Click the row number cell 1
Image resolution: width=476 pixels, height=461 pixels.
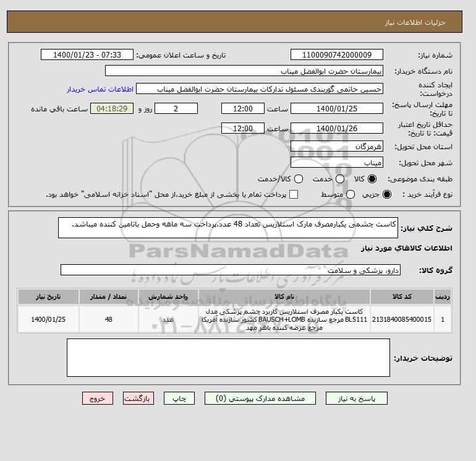[443, 319]
